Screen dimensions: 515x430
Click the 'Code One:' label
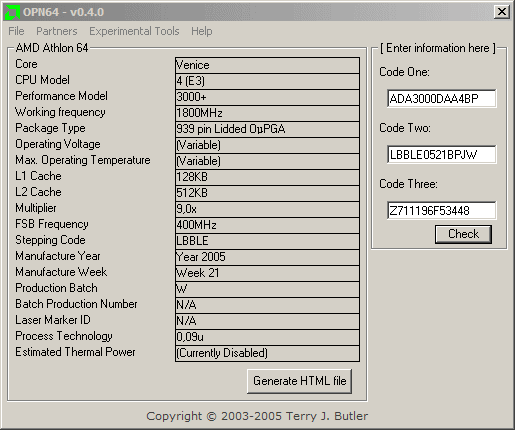pyautogui.click(x=404, y=72)
